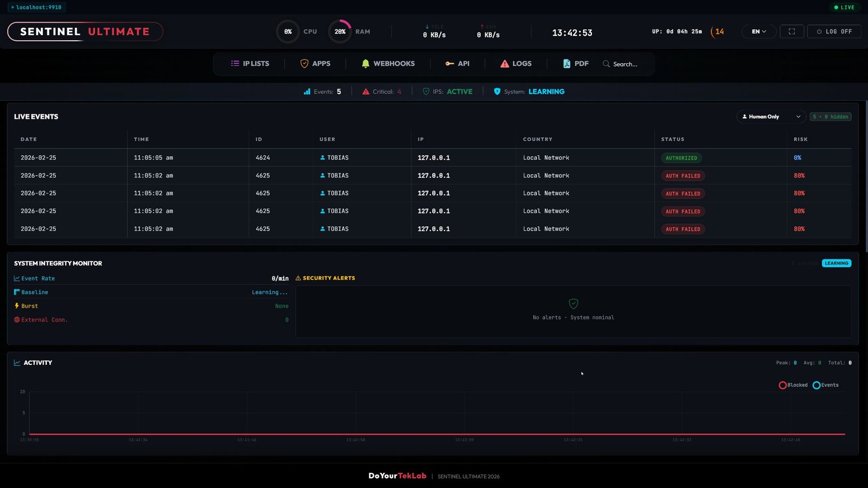This screenshot has width=868, height=488.
Task: Switch to the IPS: ACTIVE status tab
Action: coord(447,92)
